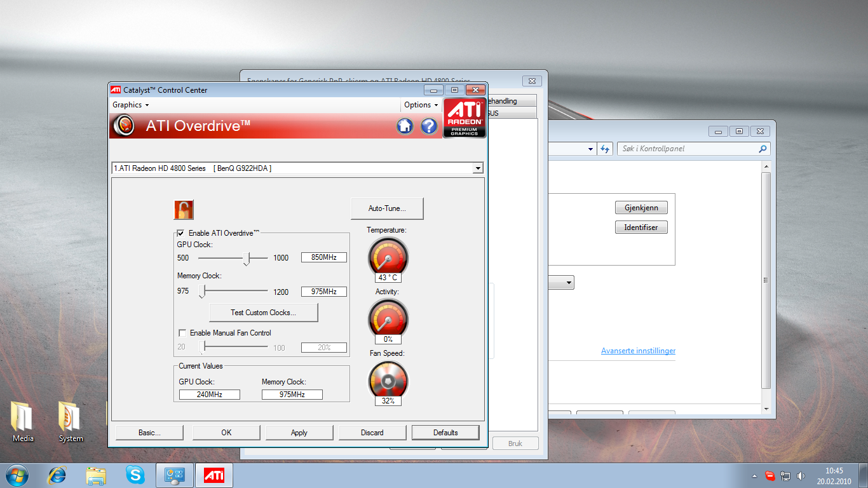Discard the Overdrive changes
Viewport: 868px width, 488px height.
coord(372,433)
